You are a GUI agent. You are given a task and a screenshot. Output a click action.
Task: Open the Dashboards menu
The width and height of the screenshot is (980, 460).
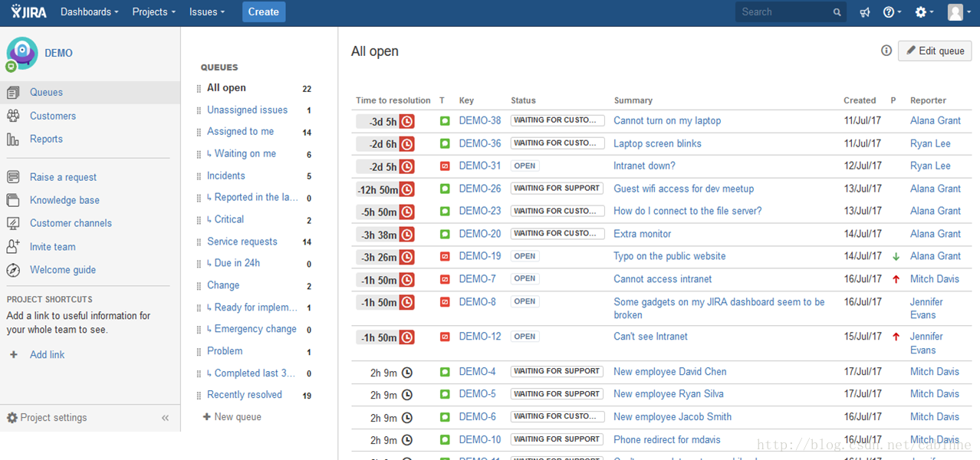[x=89, y=12]
